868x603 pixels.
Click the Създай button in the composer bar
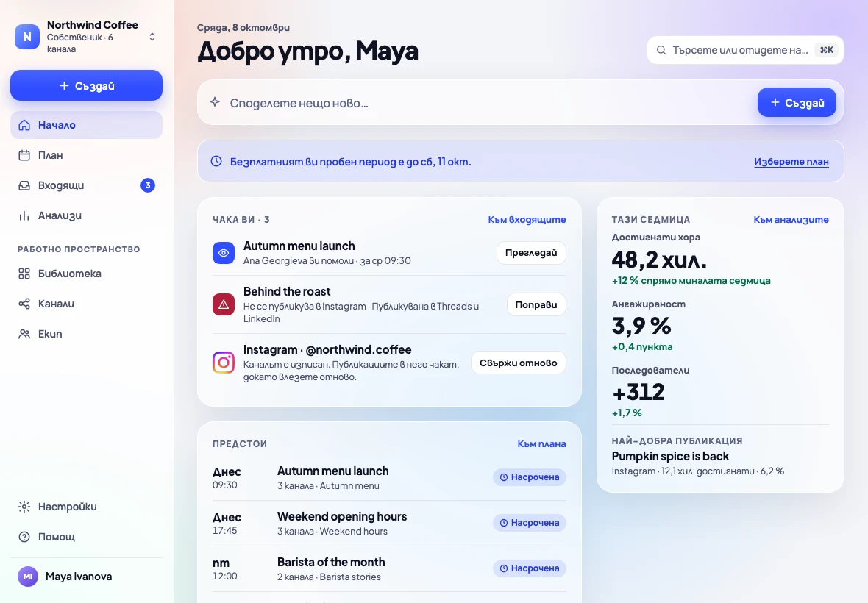pyautogui.click(x=797, y=102)
